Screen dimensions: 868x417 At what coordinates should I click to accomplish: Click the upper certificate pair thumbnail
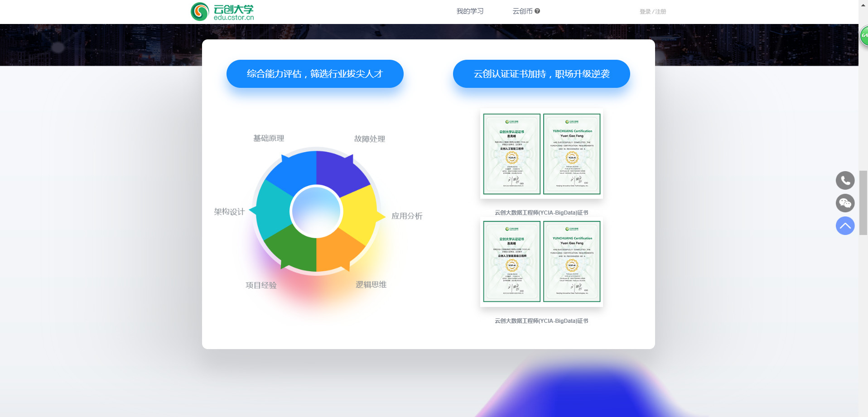(x=541, y=154)
